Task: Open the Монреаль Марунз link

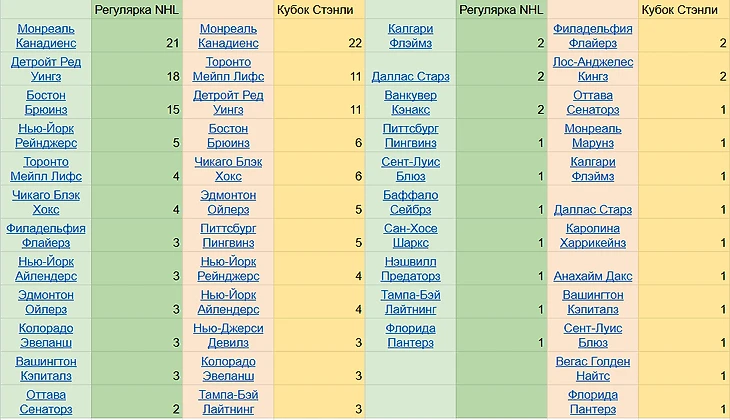Action: tap(593, 135)
